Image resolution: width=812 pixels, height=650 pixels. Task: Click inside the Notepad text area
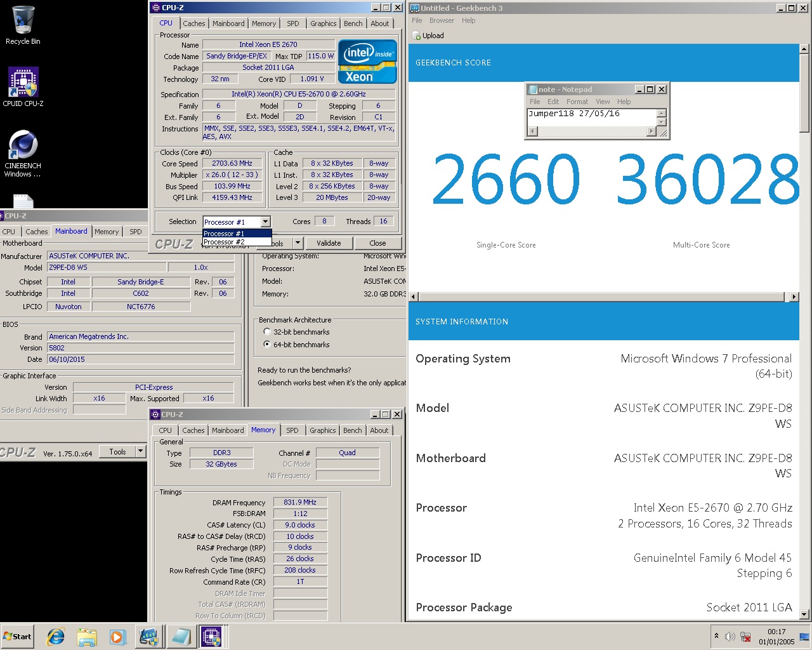click(591, 117)
